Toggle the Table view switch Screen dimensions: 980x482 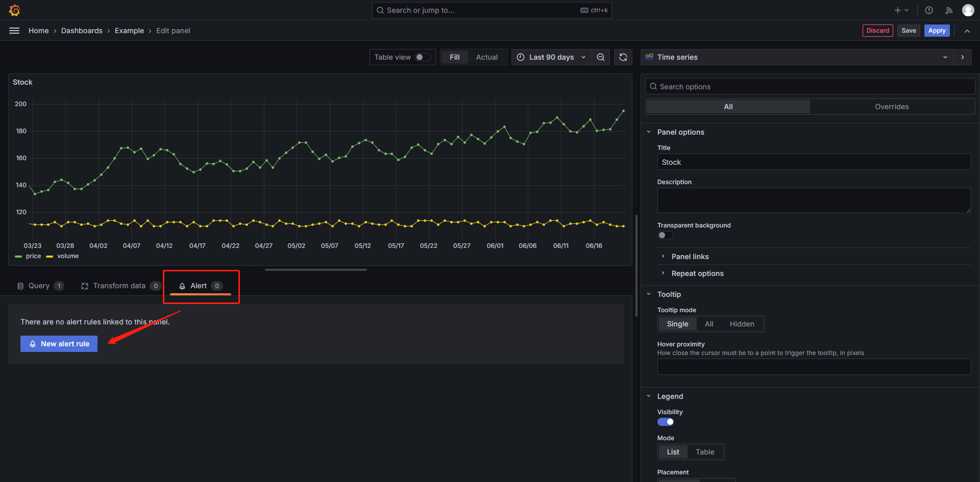[x=423, y=57]
